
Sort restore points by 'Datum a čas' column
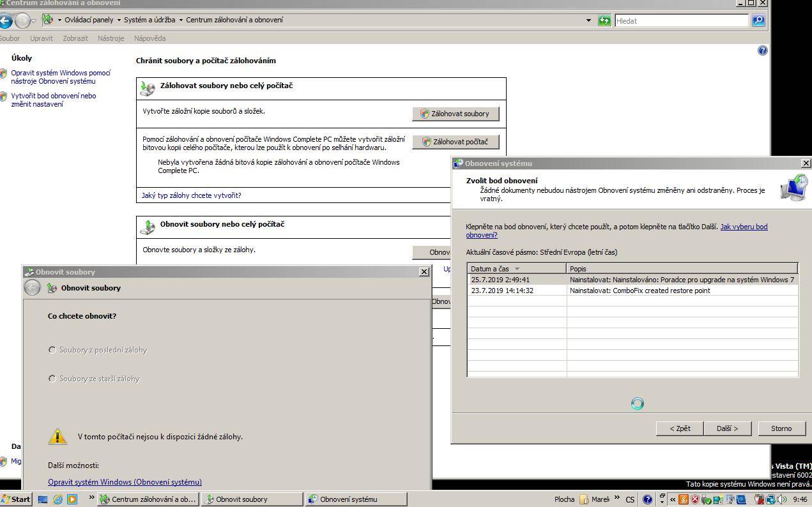click(x=517, y=269)
